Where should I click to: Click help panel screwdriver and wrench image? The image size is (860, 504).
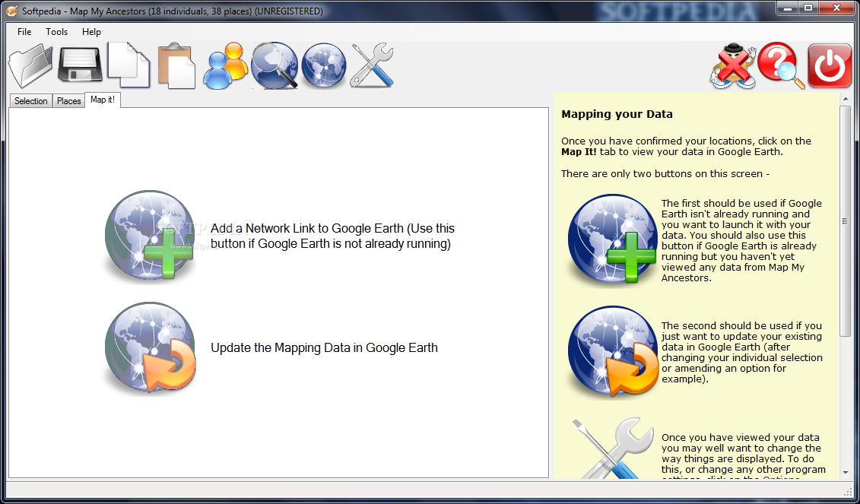pyautogui.click(x=612, y=448)
